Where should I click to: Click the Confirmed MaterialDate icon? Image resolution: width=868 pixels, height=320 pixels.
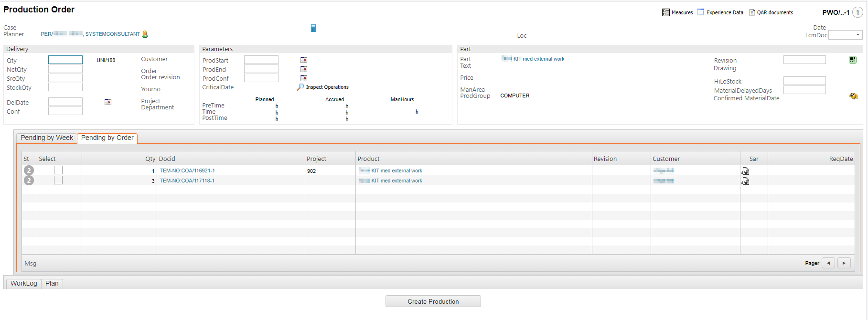pos(853,96)
